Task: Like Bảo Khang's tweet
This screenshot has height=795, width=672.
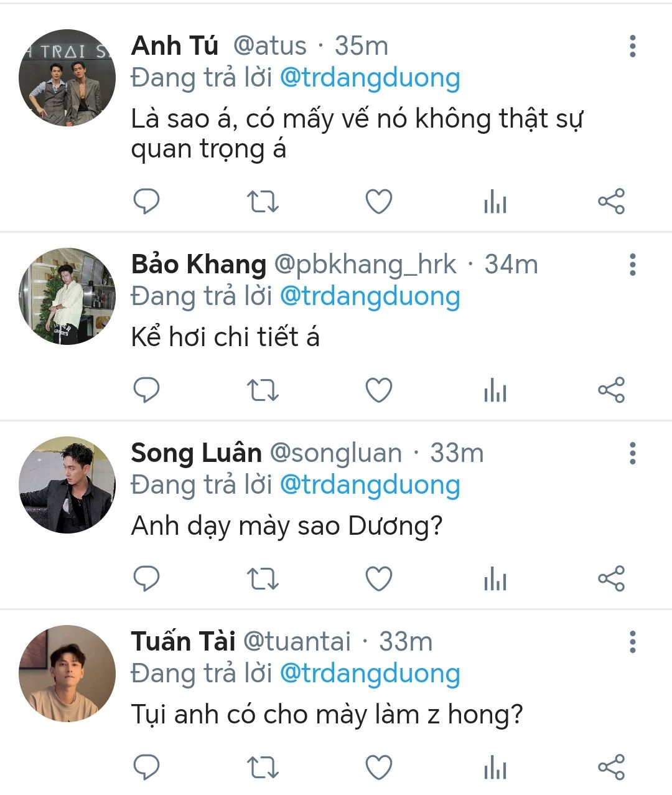Action: tap(378, 390)
